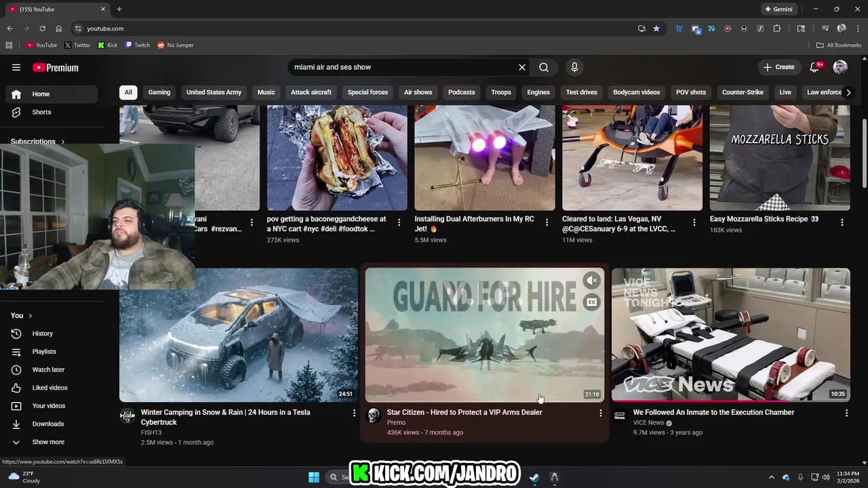Open the notifications bell

point(816,67)
